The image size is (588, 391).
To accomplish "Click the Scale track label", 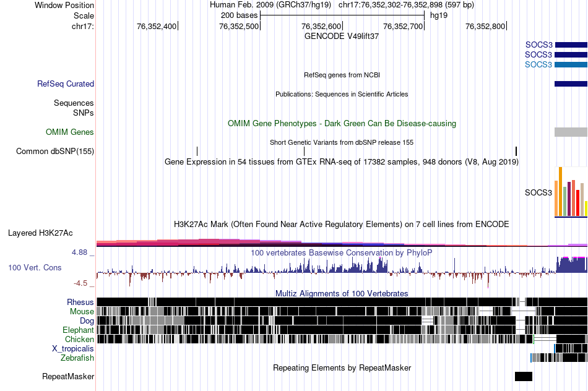I will (x=84, y=15).
